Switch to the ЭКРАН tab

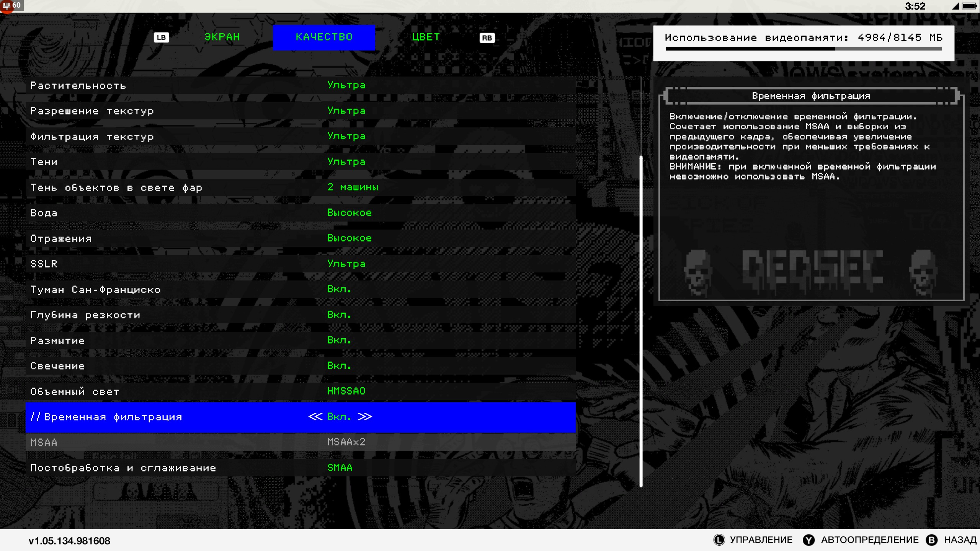[222, 37]
